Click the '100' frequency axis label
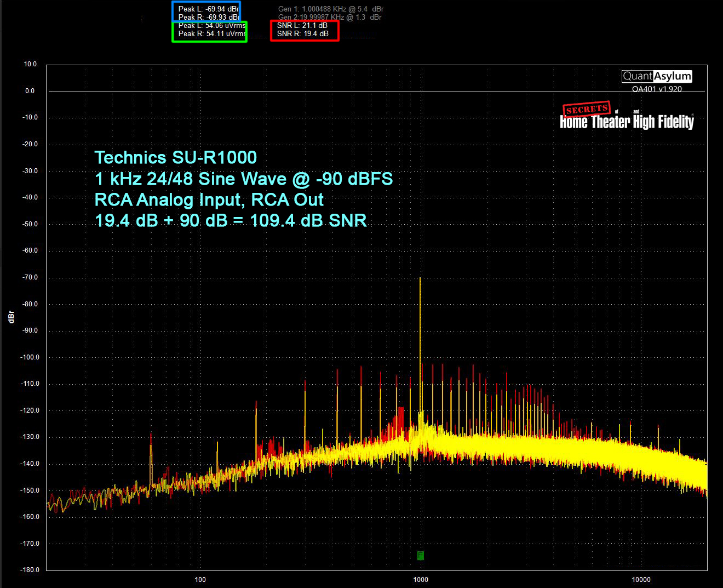Viewport: 723px width, 588px height. 200,580
